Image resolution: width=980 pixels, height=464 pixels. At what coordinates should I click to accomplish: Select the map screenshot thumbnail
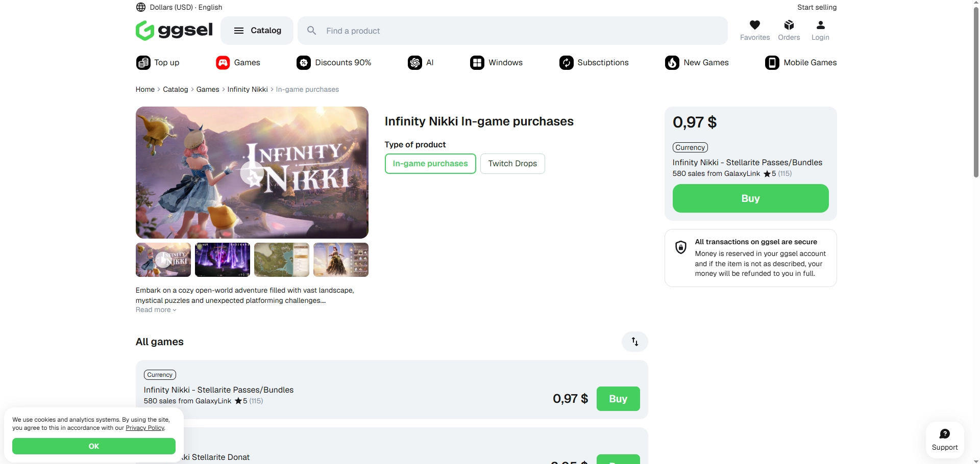click(282, 260)
